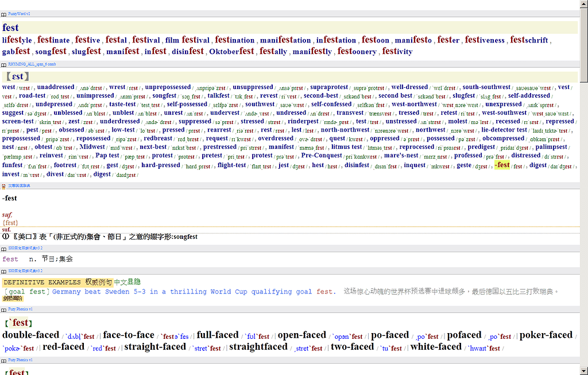This screenshot has width=588, height=375.
Task: Click the 'songfest' rhyming word link
Action: click(164, 96)
